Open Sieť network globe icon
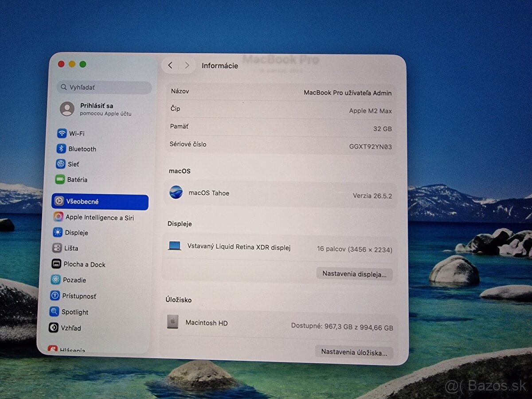532x399 pixels. 60,164
